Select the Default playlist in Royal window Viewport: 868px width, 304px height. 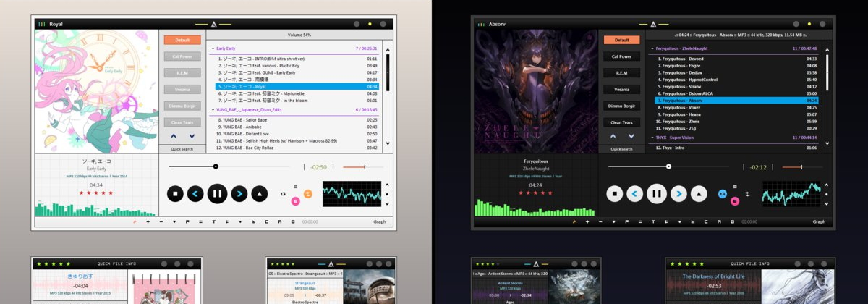coord(182,40)
